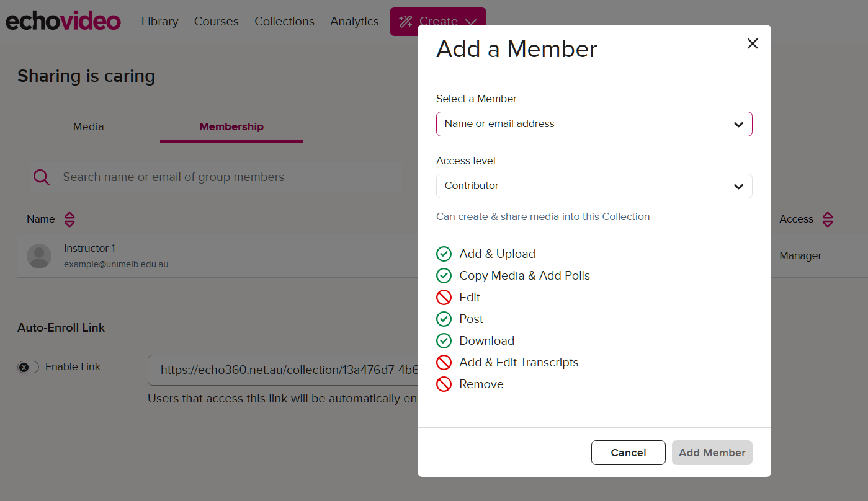Click the Auto-Enroll Link heading
868x501 pixels.
point(61,328)
